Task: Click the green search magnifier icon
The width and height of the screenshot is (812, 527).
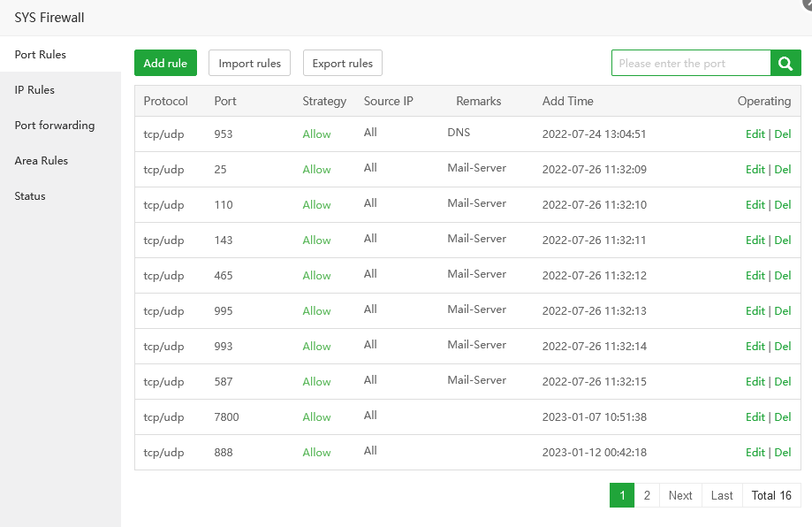Action: [785, 63]
